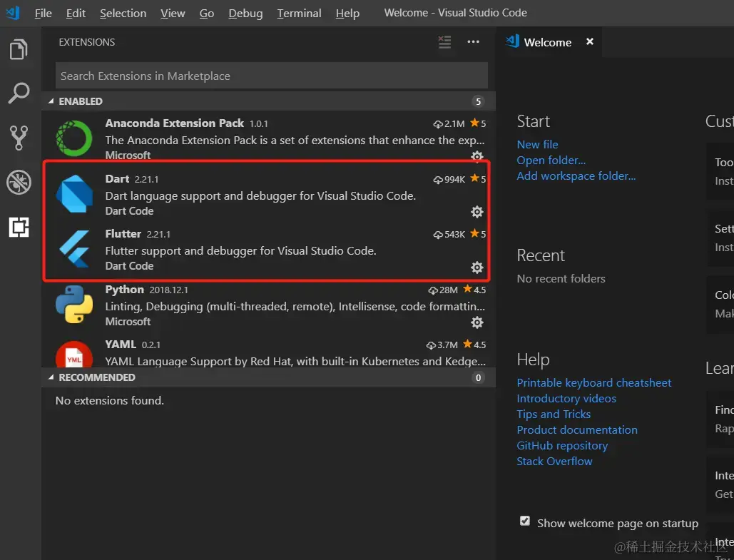Click the VS Code icon on Welcome tab
The width and height of the screenshot is (734, 560).
(x=513, y=41)
